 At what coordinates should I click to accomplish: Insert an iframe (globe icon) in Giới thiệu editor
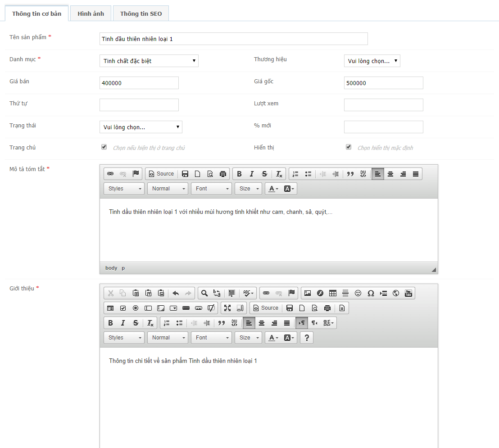[x=396, y=293]
